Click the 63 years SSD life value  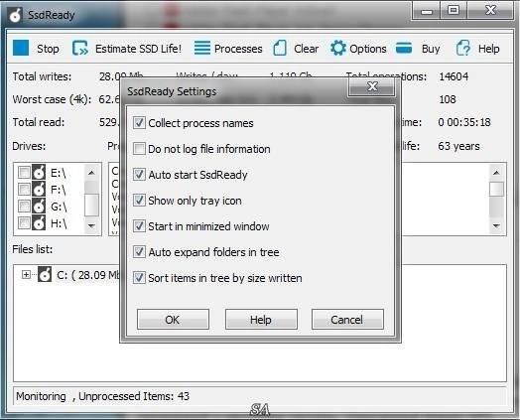[x=458, y=146]
